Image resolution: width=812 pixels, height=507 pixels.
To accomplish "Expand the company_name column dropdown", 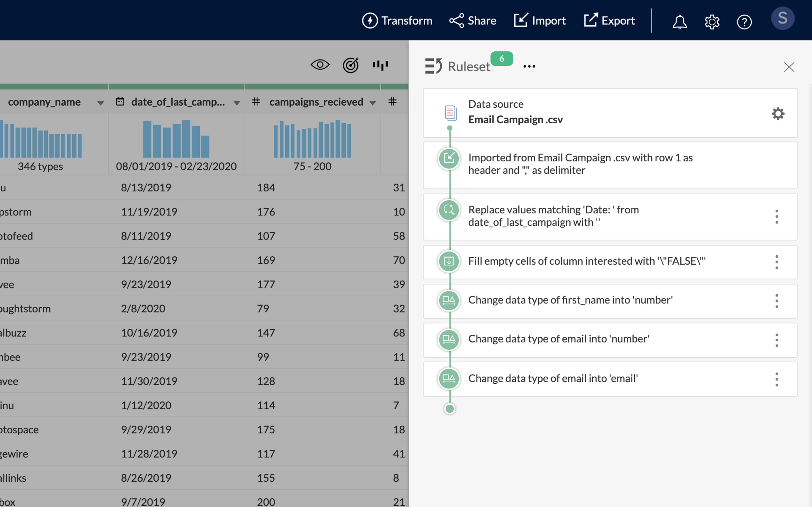I will 100,103.
